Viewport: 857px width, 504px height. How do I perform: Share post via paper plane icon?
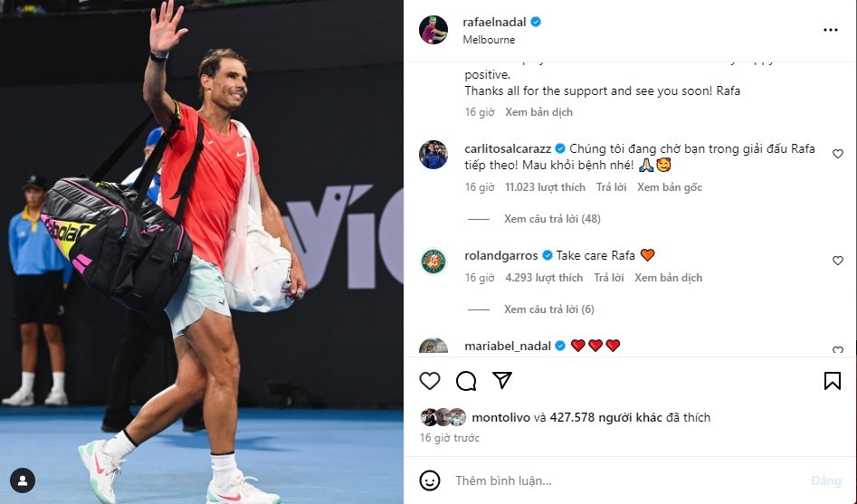[x=501, y=380]
